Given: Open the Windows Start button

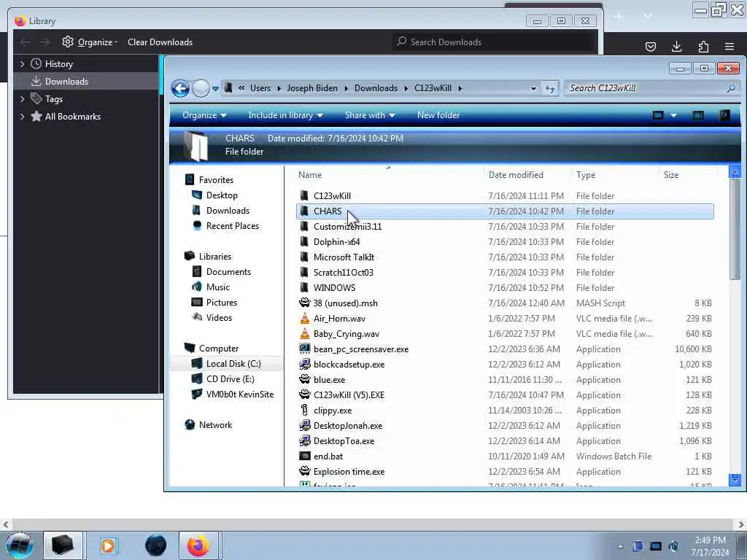Looking at the screenshot, I should click(19, 545).
